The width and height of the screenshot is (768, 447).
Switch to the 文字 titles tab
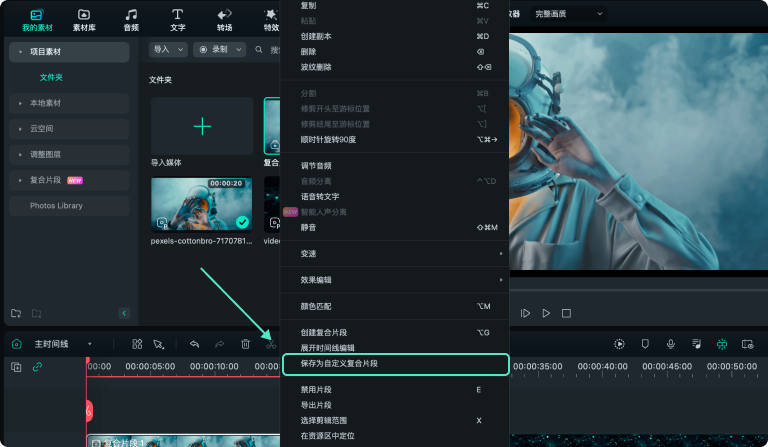tap(177, 20)
